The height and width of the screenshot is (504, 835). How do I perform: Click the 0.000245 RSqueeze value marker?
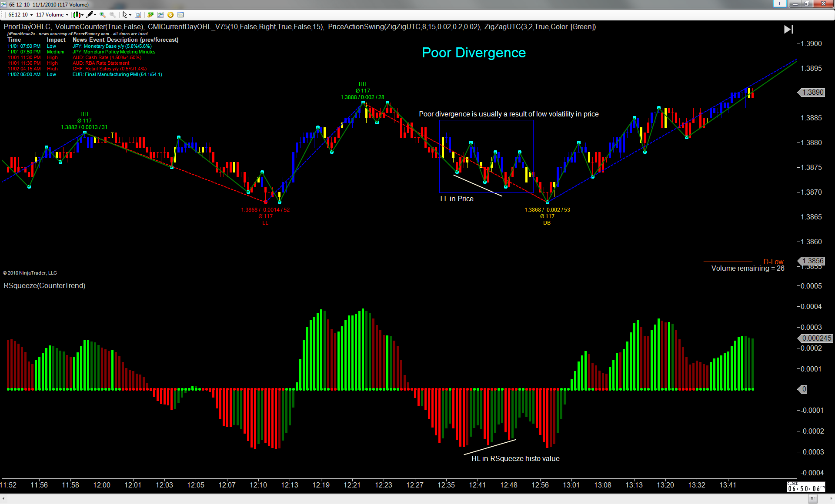[x=815, y=338]
